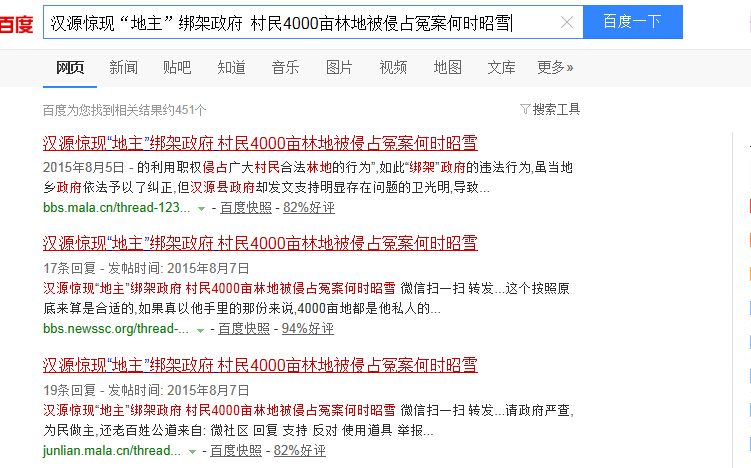
Task: Open the 视频 tab
Action: tap(393, 67)
